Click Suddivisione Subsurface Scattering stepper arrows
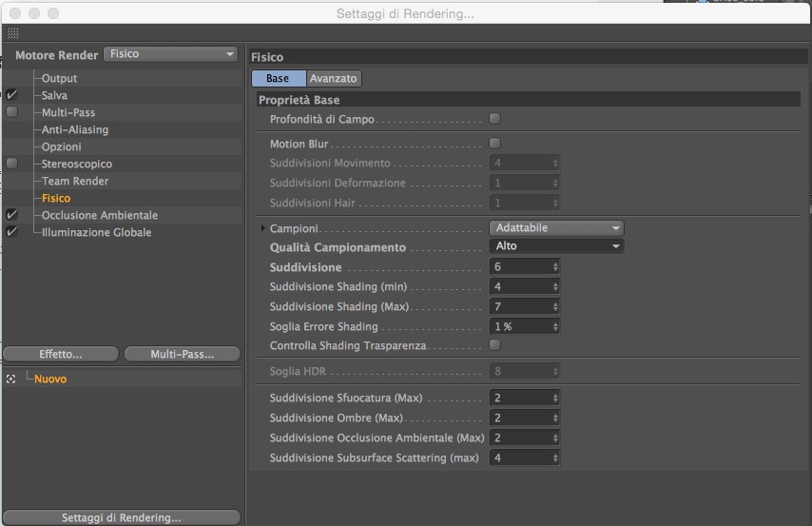812x526 pixels. coord(555,458)
